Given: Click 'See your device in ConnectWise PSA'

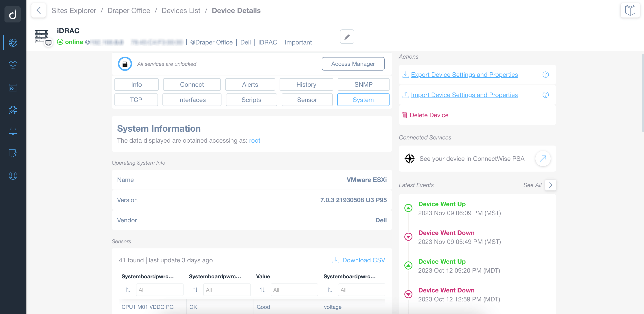Looking at the screenshot, I should [x=472, y=159].
